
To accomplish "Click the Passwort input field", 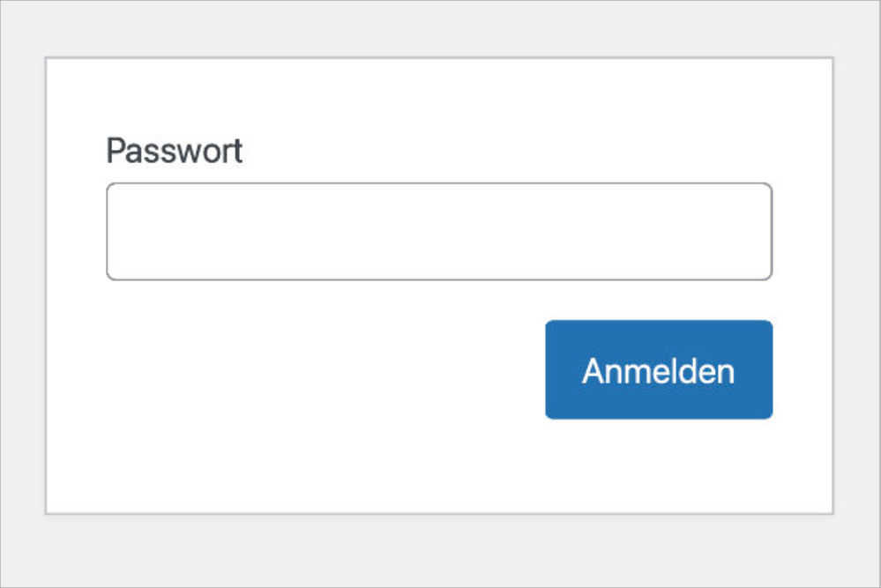I will [438, 232].
